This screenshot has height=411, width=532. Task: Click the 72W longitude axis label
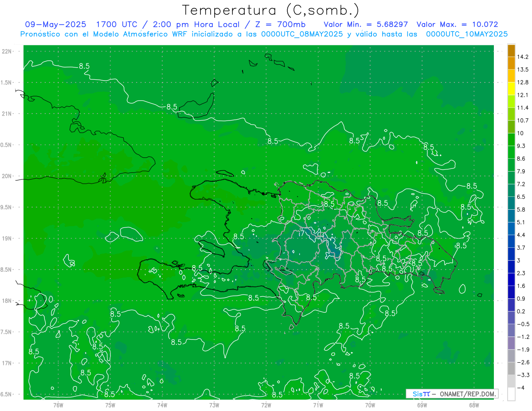click(266, 405)
